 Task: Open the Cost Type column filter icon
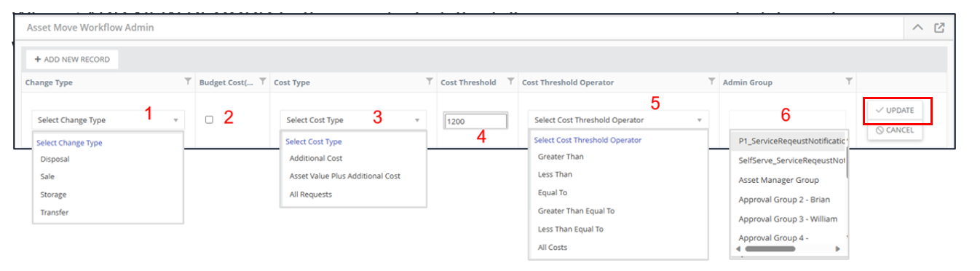point(430,82)
